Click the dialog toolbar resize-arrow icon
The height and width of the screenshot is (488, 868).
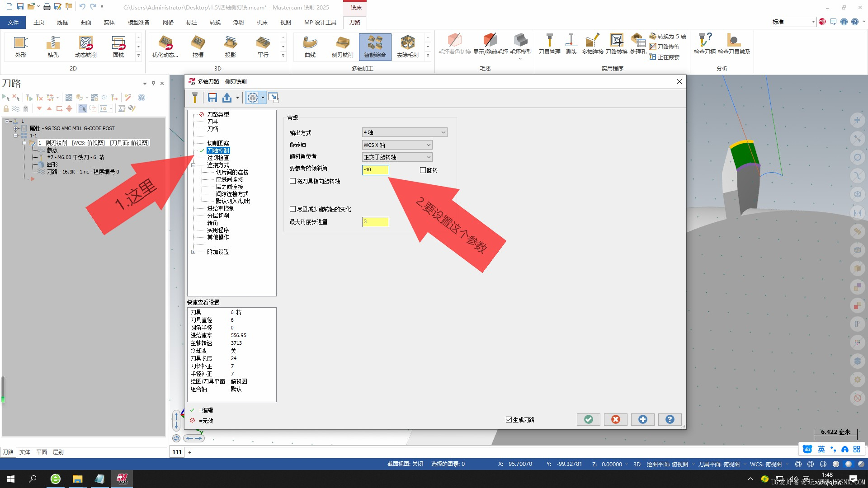coord(273,98)
